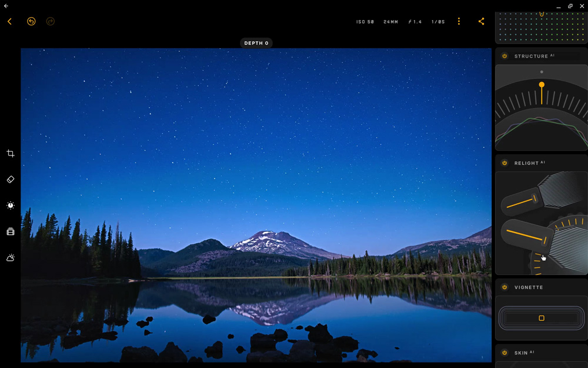Open the three-dot more options menu

[459, 21]
